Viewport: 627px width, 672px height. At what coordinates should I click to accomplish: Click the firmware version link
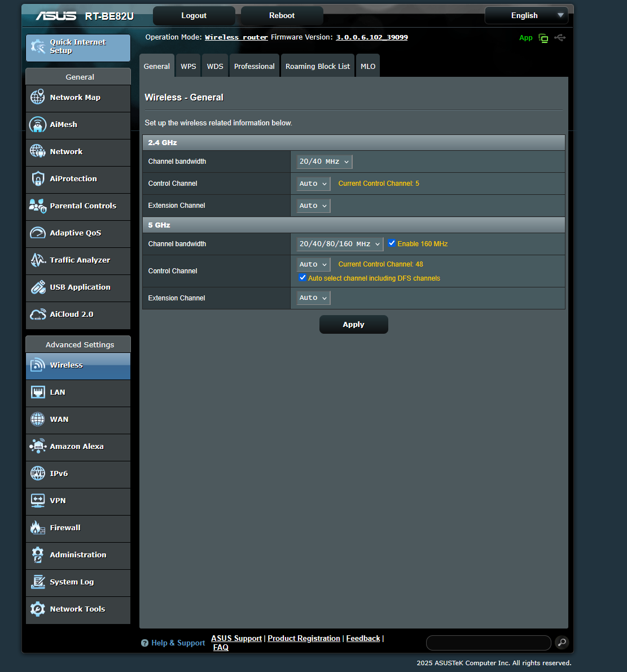[x=371, y=37]
